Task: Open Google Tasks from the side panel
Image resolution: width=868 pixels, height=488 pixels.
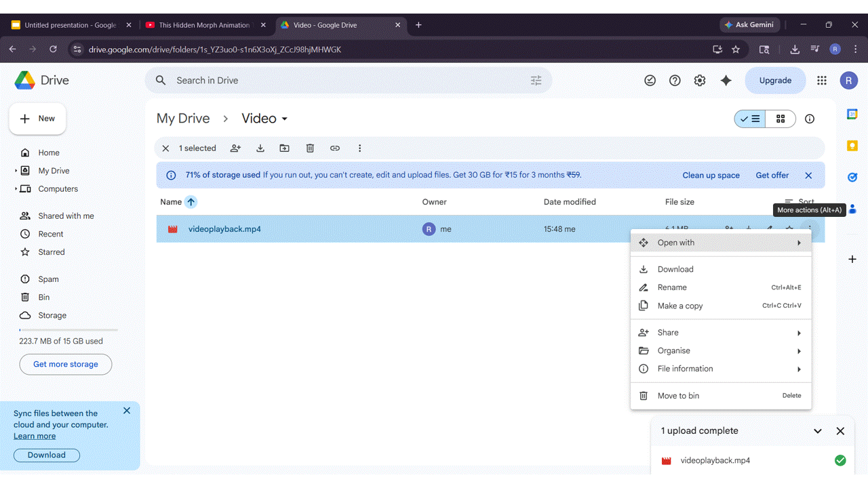Action: (x=852, y=176)
